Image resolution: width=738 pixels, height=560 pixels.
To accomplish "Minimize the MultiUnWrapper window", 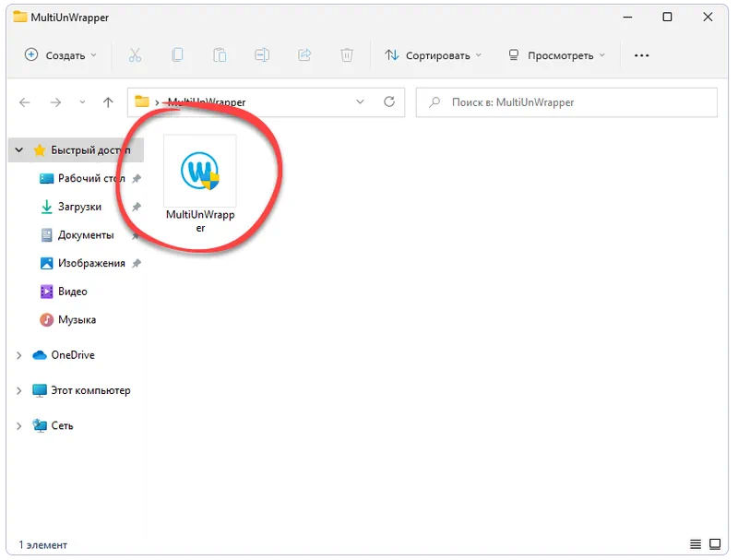I will coord(627,17).
